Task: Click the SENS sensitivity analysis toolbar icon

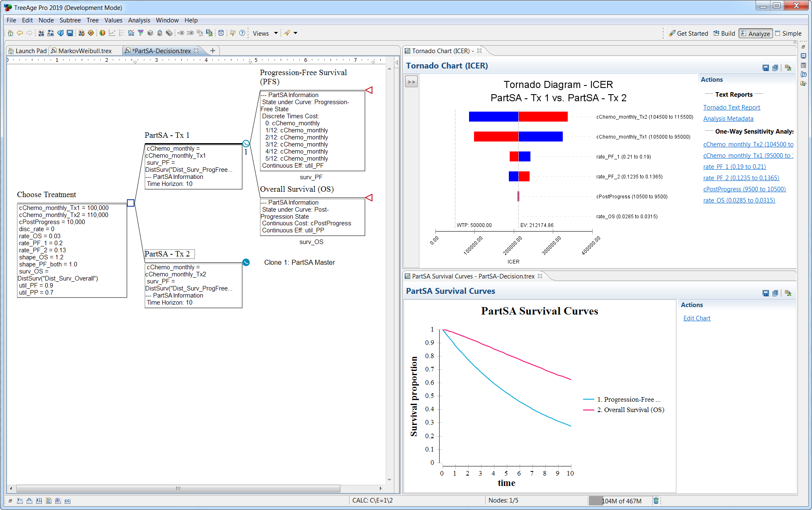Action: 131,33
